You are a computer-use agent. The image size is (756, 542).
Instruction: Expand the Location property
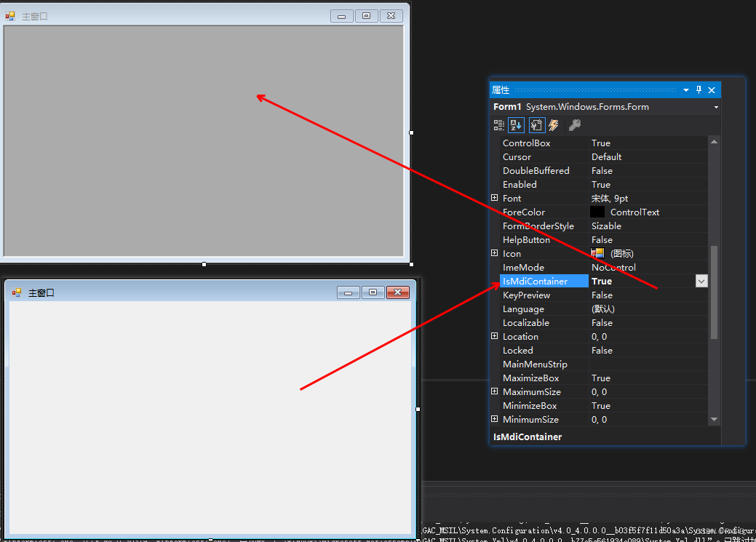(494, 336)
